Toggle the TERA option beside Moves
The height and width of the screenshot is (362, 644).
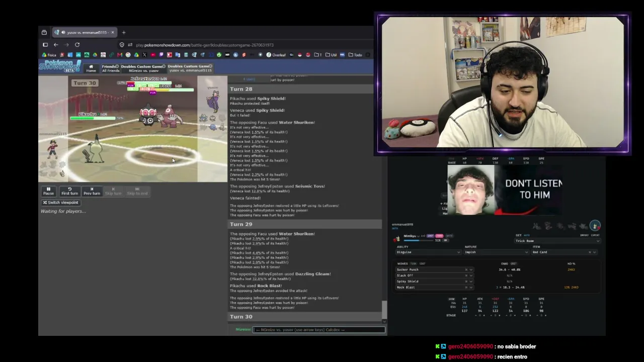point(414,264)
